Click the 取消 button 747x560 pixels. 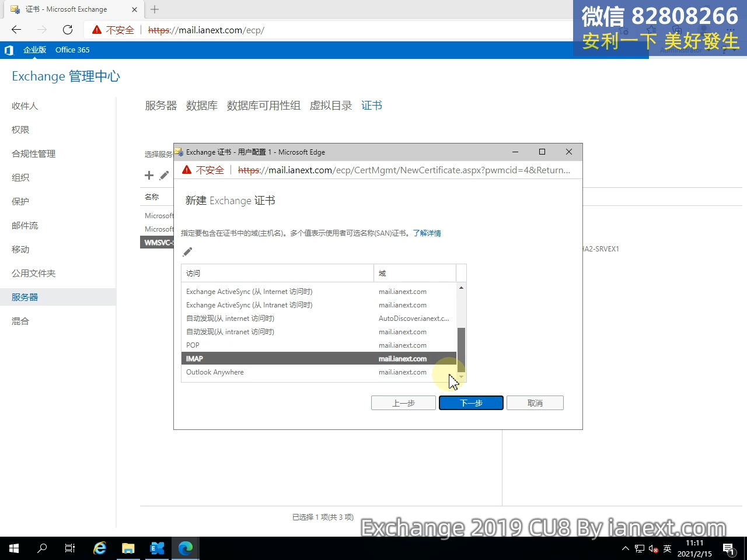point(535,403)
